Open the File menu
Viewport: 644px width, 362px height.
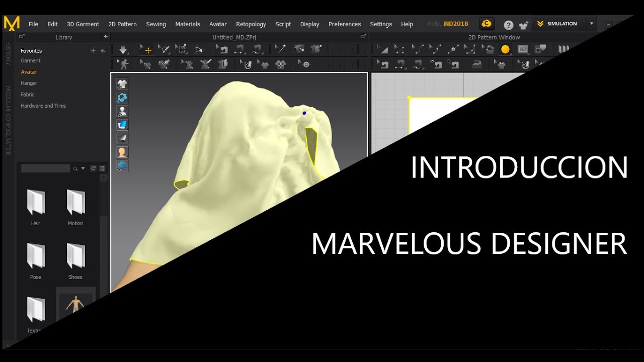click(34, 24)
